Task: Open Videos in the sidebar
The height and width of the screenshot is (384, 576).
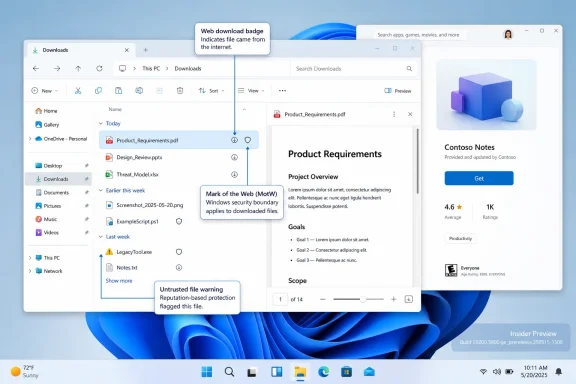Action: [47, 233]
